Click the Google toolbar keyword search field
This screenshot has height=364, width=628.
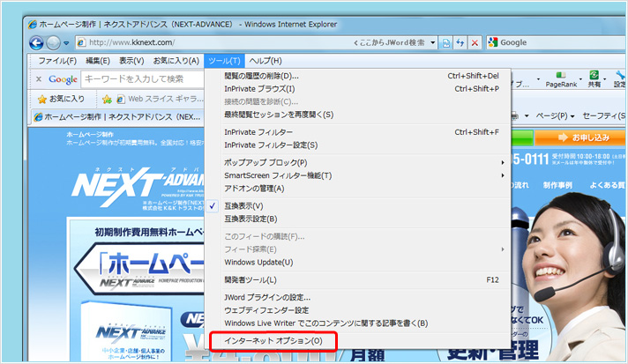click(143, 78)
